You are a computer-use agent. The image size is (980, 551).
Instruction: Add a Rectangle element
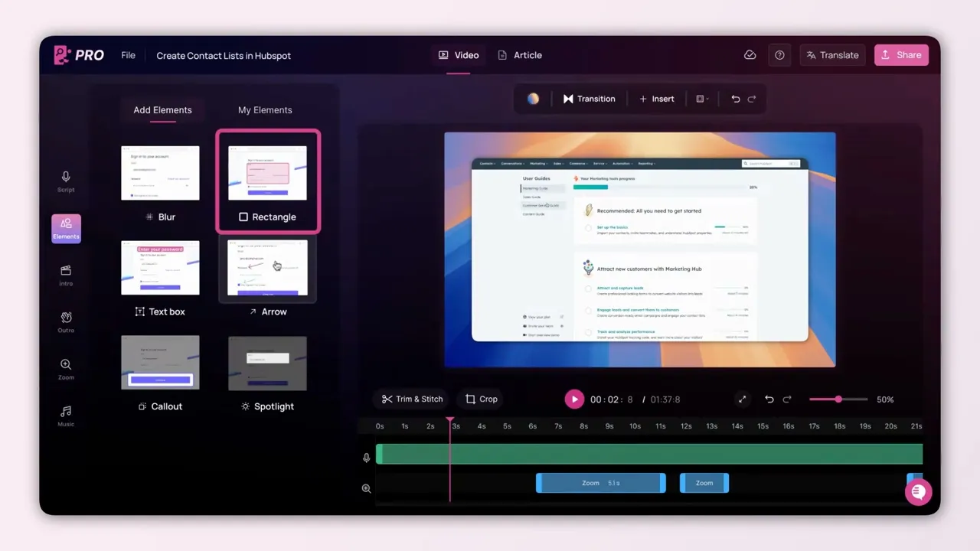267,181
